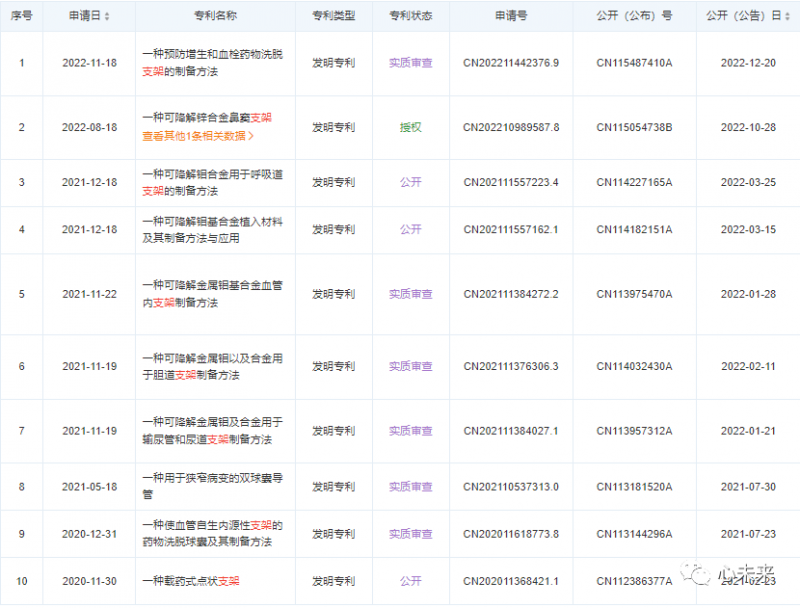
Task: Click publication number CN115054738B
Action: pos(634,127)
